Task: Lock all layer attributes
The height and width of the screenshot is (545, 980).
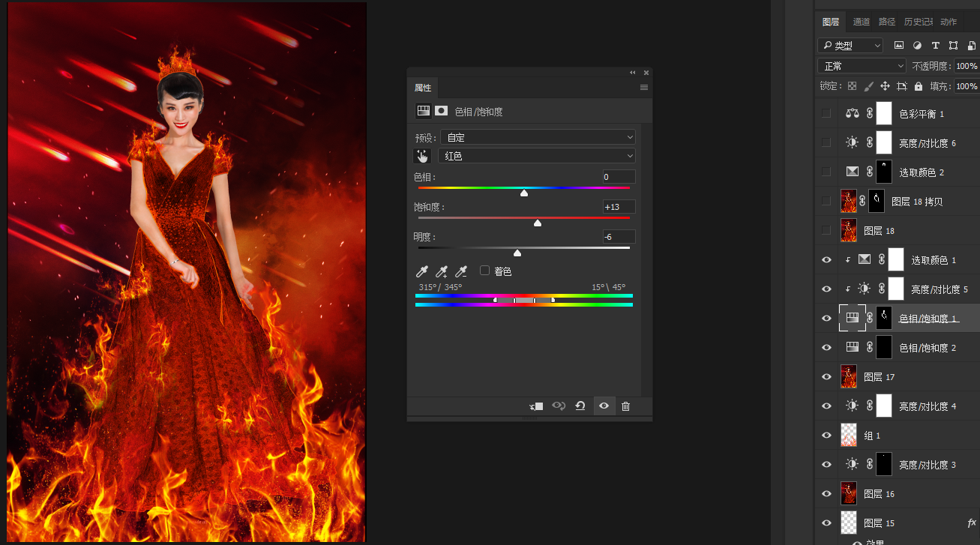Action: pos(919,86)
